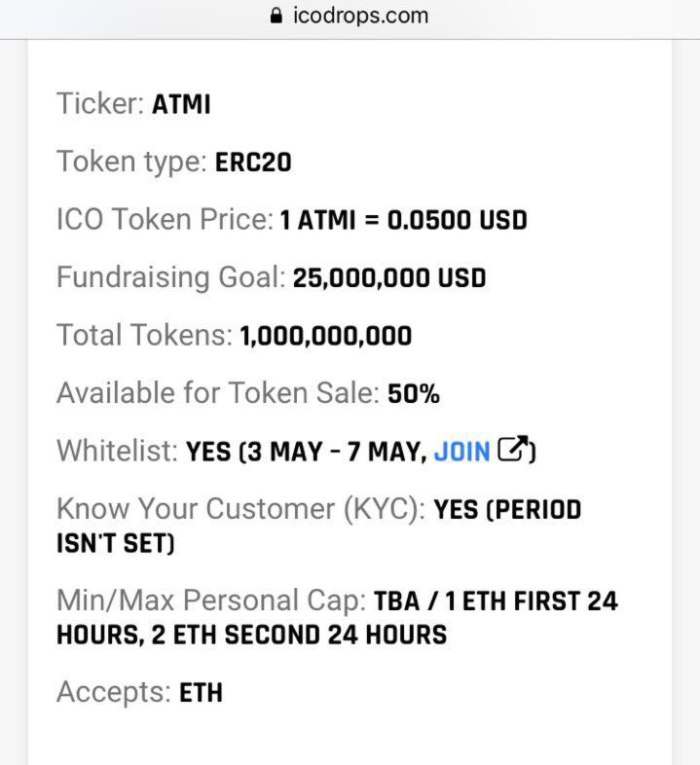700x765 pixels.
Task: Click the padlock icon in address bar
Action: (x=276, y=16)
